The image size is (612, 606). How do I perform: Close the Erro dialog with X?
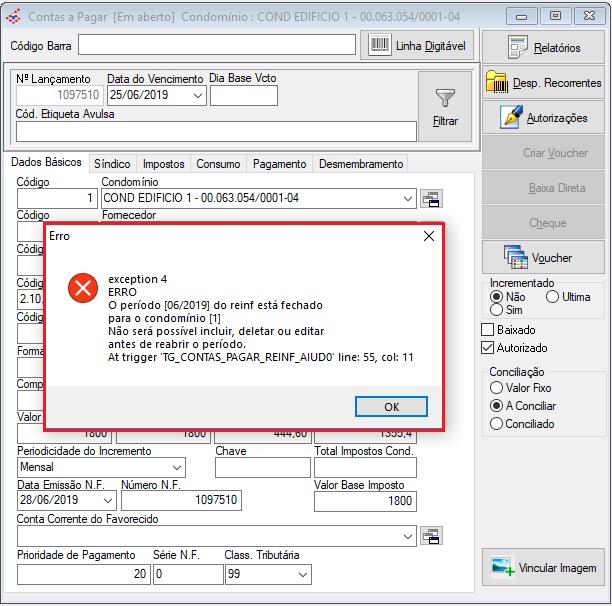pyautogui.click(x=429, y=236)
